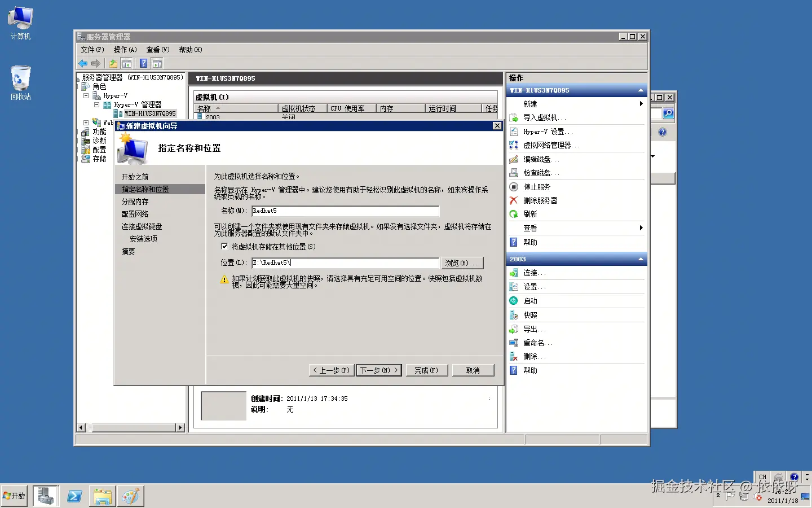
Task: Open Windows Explorer from the taskbar
Action: click(x=103, y=496)
